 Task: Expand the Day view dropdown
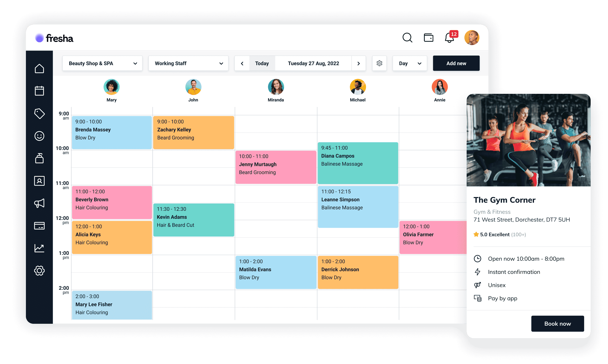[409, 63]
